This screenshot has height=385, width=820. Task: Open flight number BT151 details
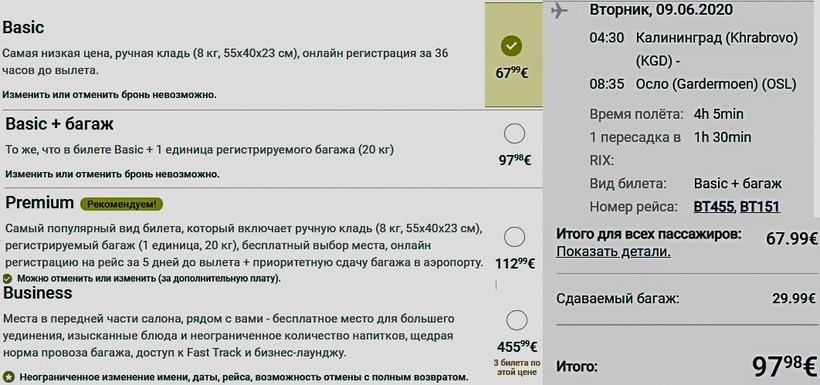[760, 207]
